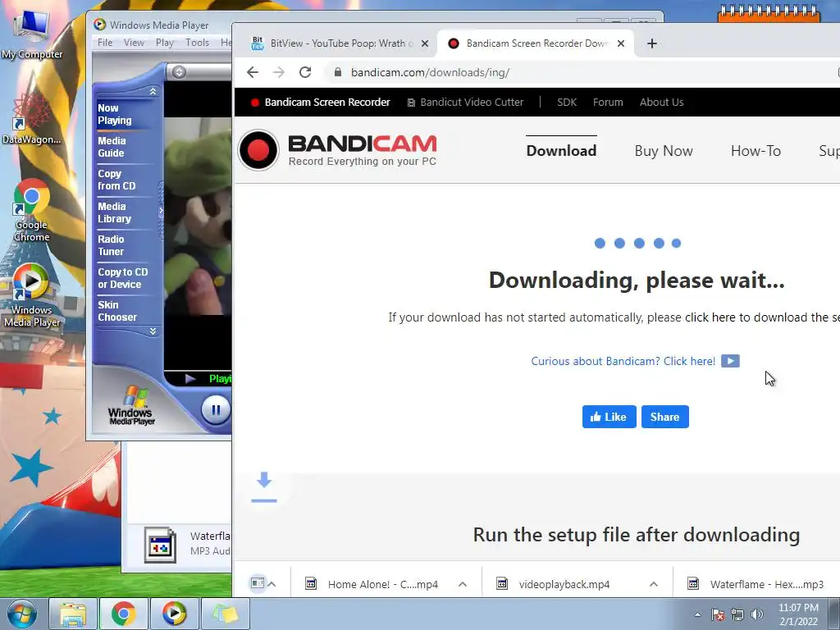
Task: Click the padlock site info icon
Action: point(337,72)
